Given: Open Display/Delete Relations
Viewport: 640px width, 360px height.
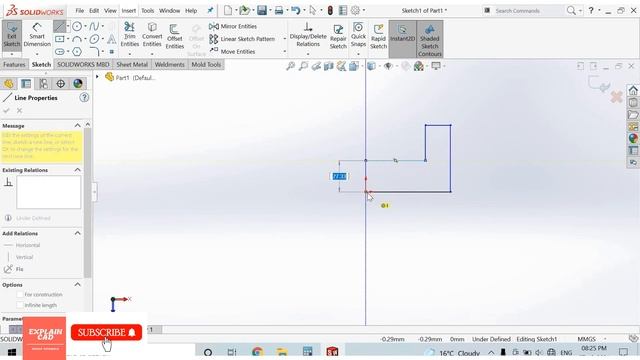Looking at the screenshot, I should click(x=308, y=35).
